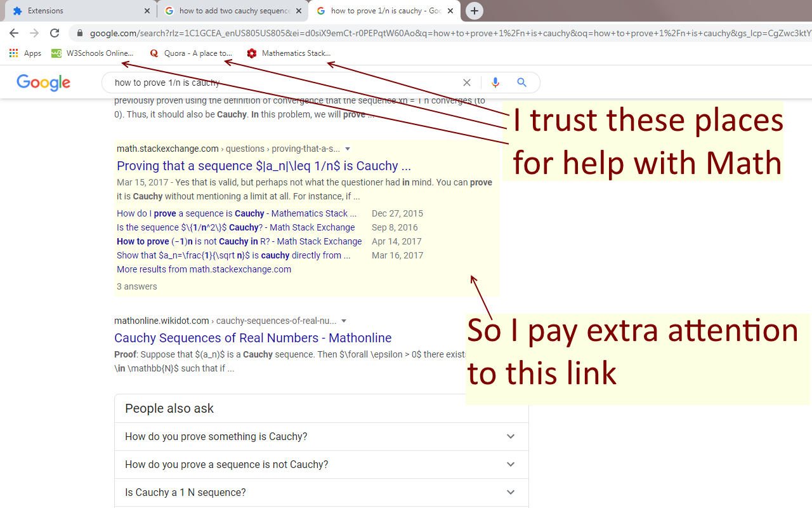Click the address bar URL
This screenshot has width=812, height=508.
[x=450, y=33]
